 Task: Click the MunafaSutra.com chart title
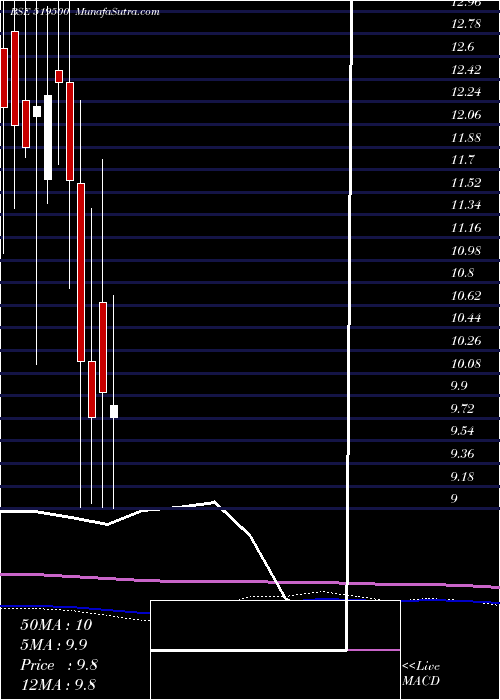[x=117, y=12]
